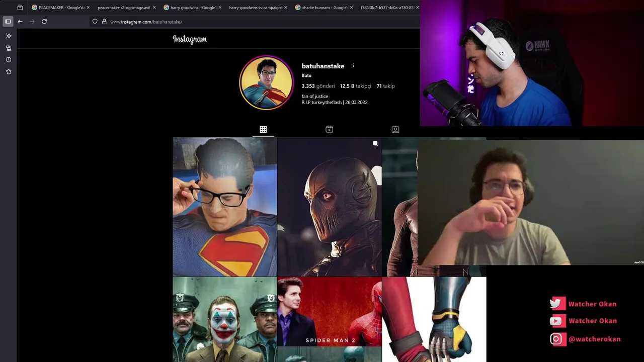644x362 pixels.
Task: Open the Bookmarks sidebar star icon
Action: (x=9, y=72)
